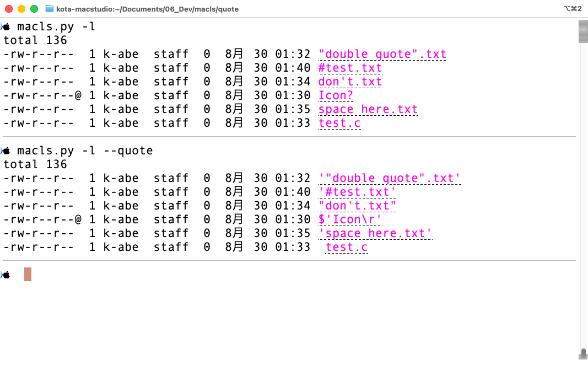This screenshot has width=588, height=365.
Task: Click 'staff' in the #test.txt first listing row
Action: [x=171, y=68]
